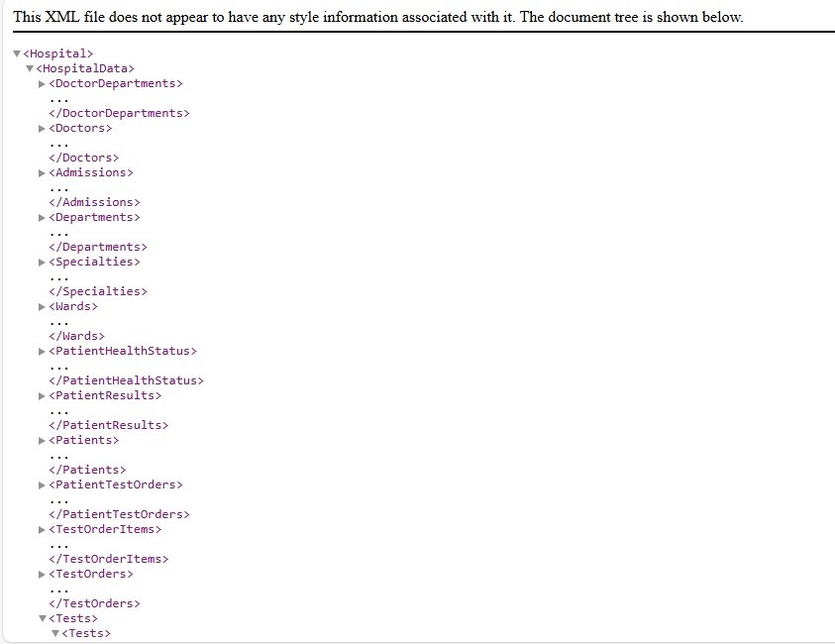This screenshot has width=835, height=644.
Task: Click the <Specialties> opening tag
Action: click(x=94, y=263)
